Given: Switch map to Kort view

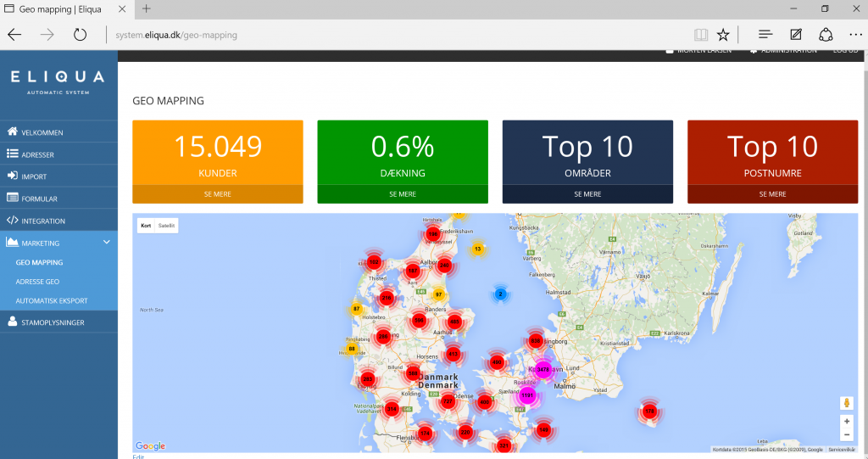Looking at the screenshot, I should [x=146, y=226].
